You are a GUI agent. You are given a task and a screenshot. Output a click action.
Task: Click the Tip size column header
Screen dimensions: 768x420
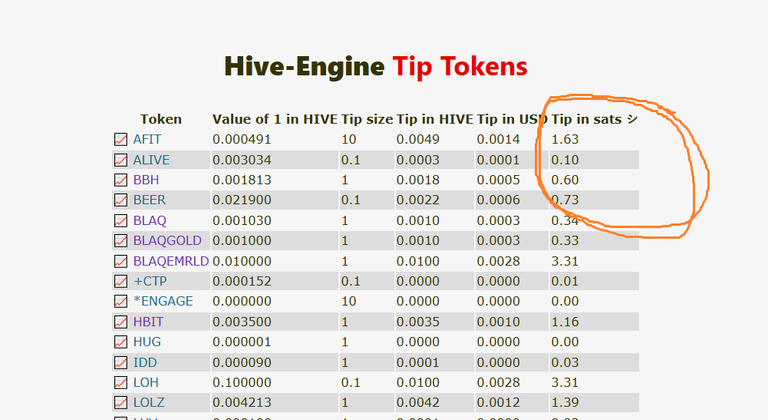point(367,119)
